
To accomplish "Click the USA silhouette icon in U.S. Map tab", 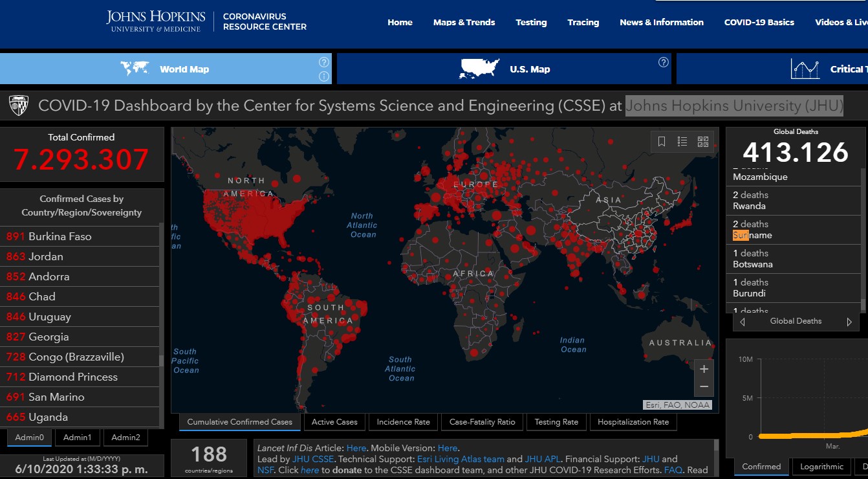I will (x=480, y=69).
